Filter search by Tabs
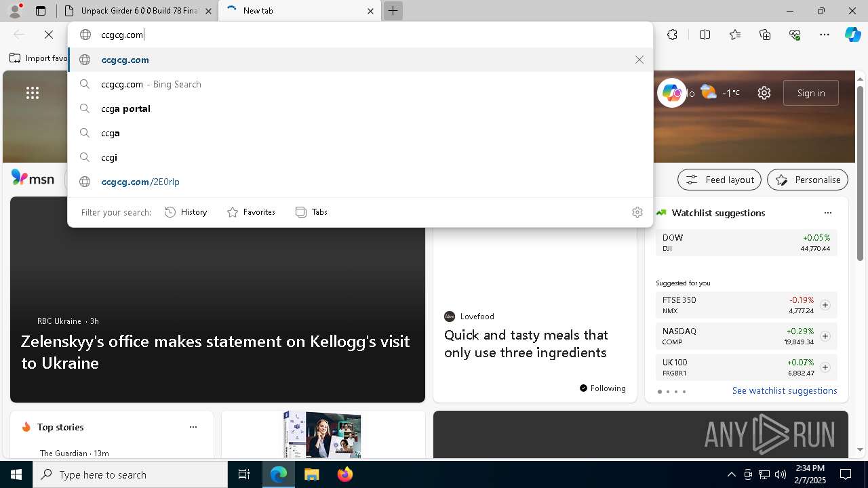Viewport: 868px width, 488px height. tap(311, 212)
